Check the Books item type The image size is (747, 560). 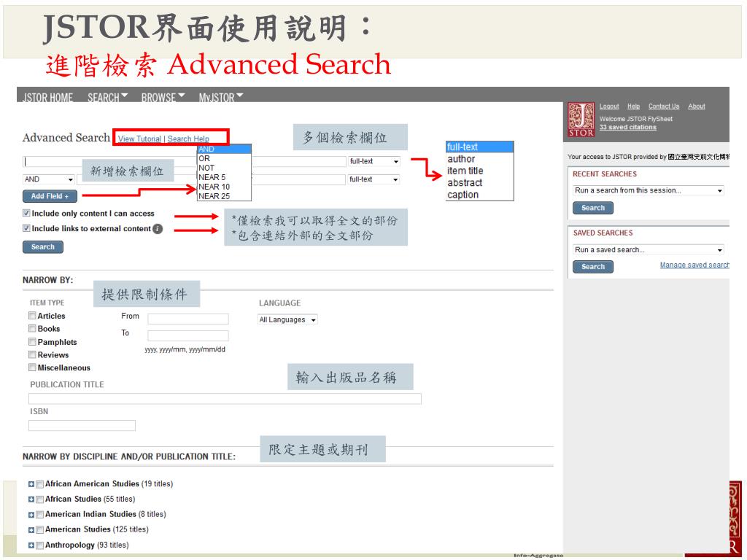pyautogui.click(x=32, y=329)
